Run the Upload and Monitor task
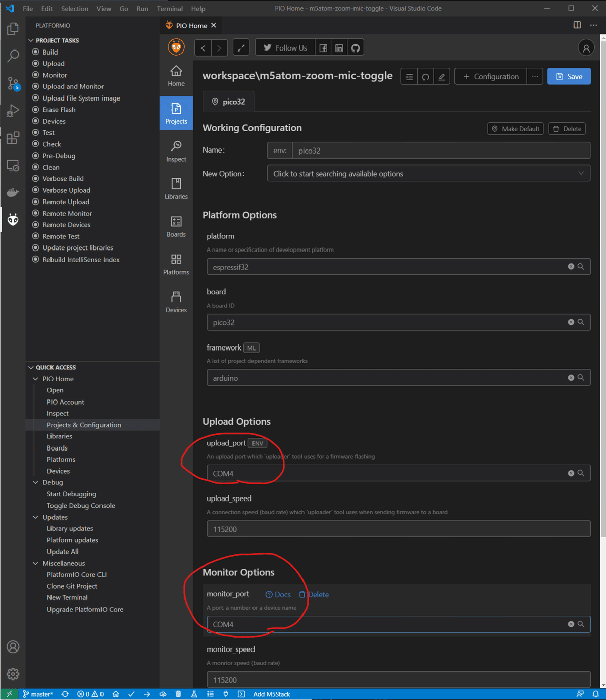606x700 pixels. 73,86
